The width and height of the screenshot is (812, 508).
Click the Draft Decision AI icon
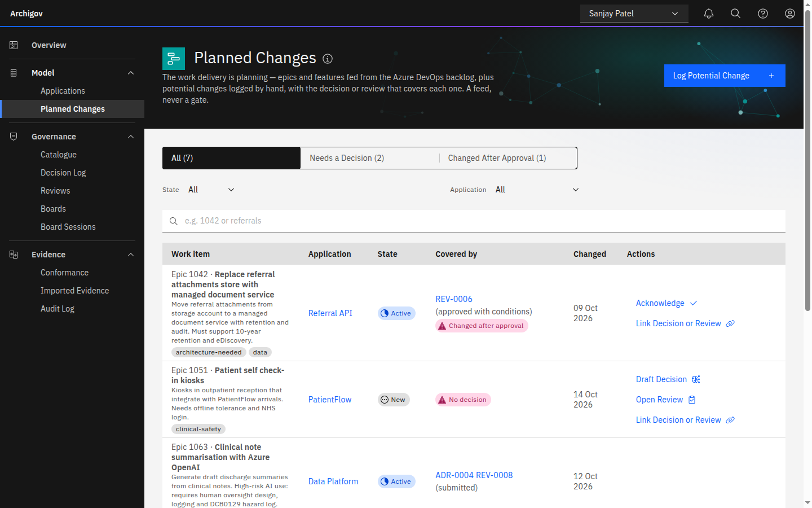pos(696,379)
